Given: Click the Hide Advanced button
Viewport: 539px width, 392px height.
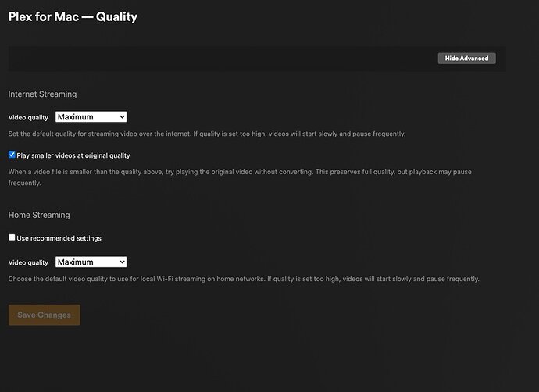Looking at the screenshot, I should click(466, 59).
